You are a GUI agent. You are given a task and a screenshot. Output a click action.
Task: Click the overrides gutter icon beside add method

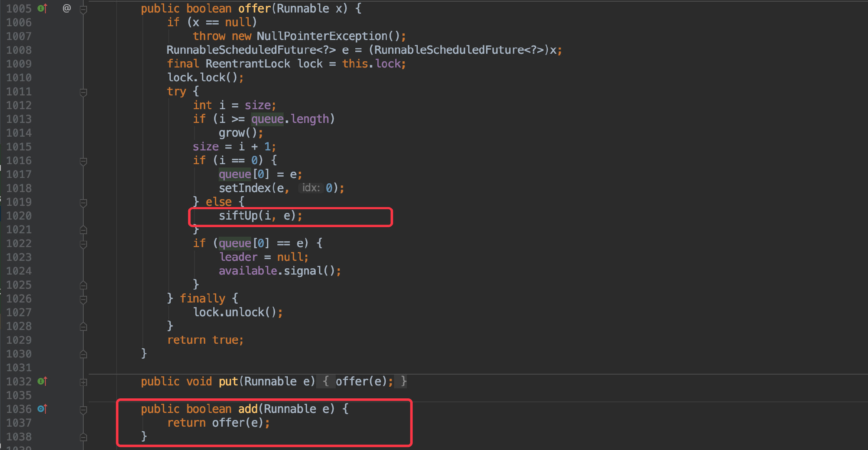point(42,409)
